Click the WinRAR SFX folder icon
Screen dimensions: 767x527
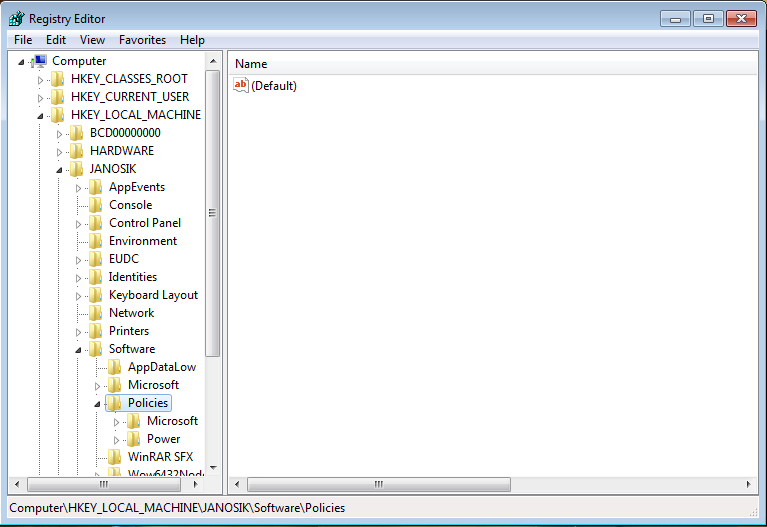point(115,457)
